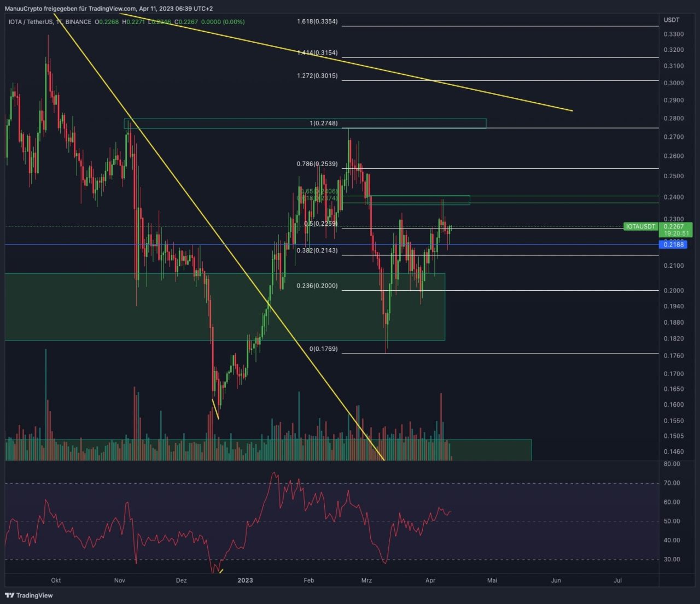
Task: Click the 19:20:51 candle countdown timer
Action: tap(675, 233)
